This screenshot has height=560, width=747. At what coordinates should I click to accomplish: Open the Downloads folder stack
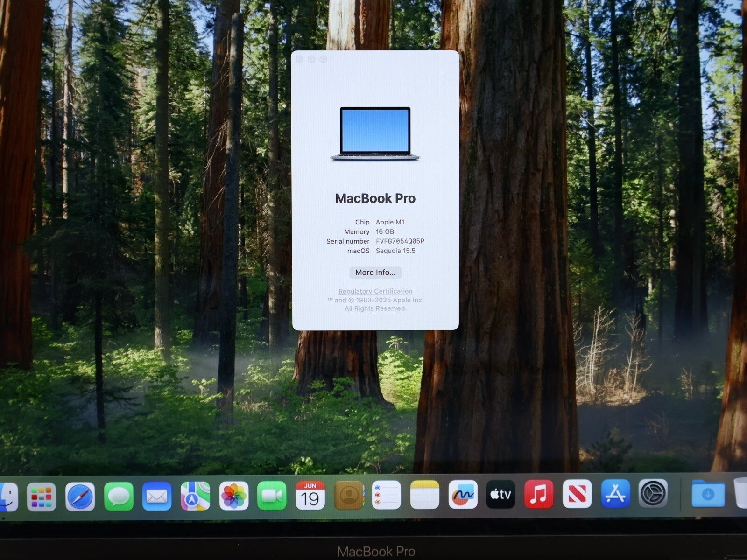point(708,493)
